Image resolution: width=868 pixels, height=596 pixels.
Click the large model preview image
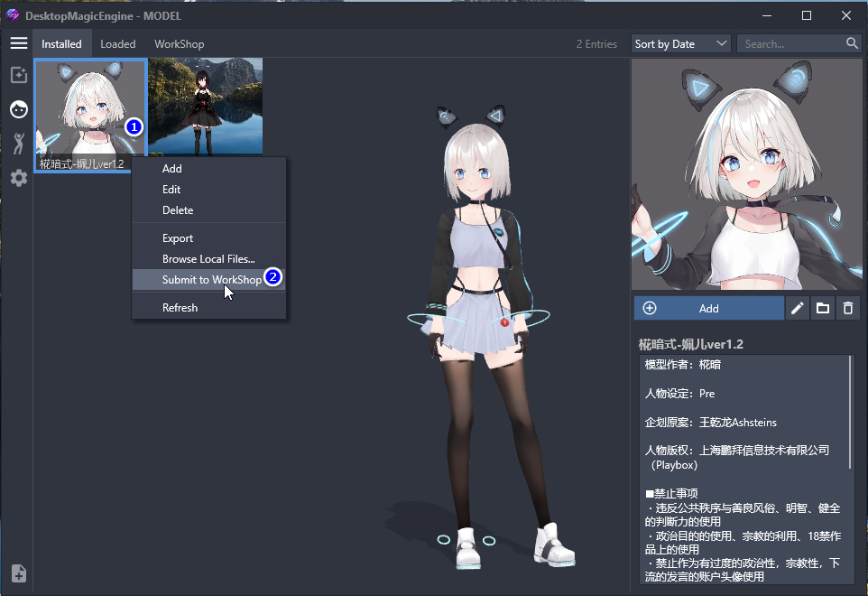tap(747, 174)
